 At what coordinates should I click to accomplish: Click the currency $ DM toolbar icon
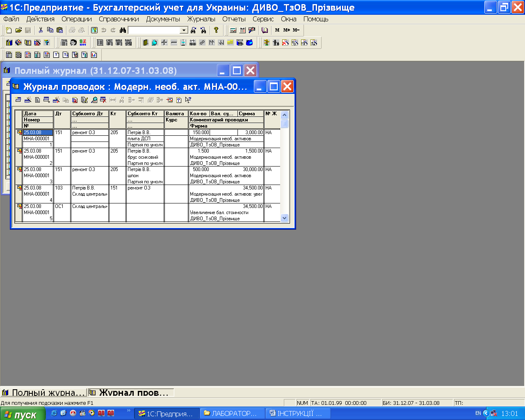83,42
